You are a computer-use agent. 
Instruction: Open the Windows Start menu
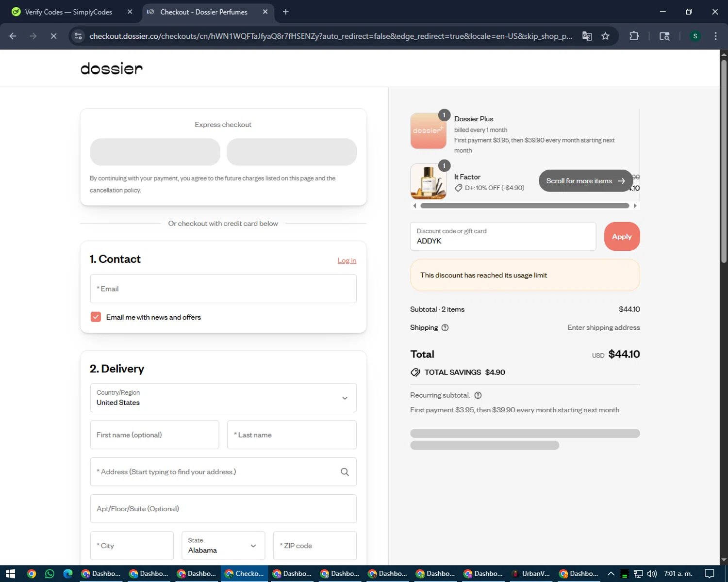[10, 574]
